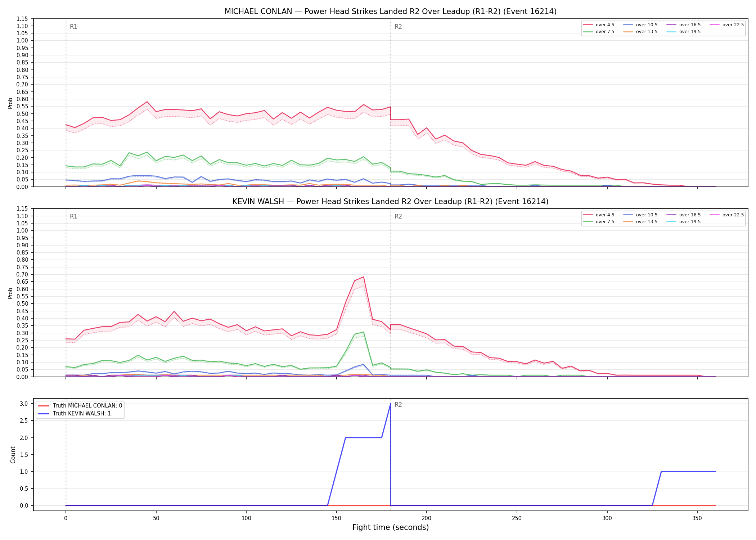The image size is (756, 540).
Task: Click x-axis tick label '250'
Action: (517, 518)
